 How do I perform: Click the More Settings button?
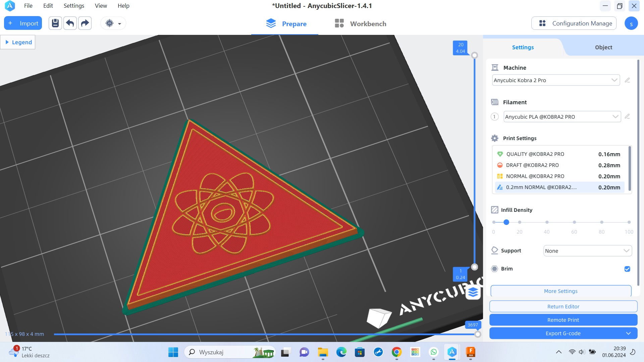click(561, 291)
